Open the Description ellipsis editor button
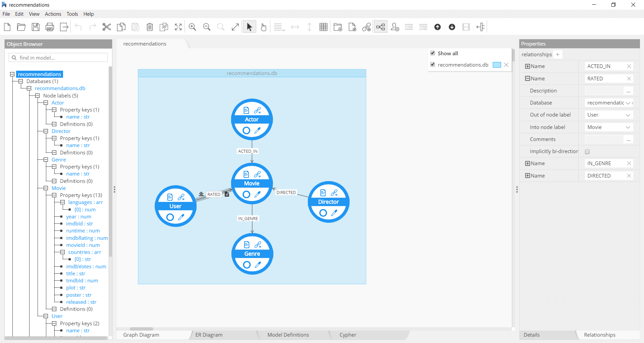 click(x=628, y=91)
